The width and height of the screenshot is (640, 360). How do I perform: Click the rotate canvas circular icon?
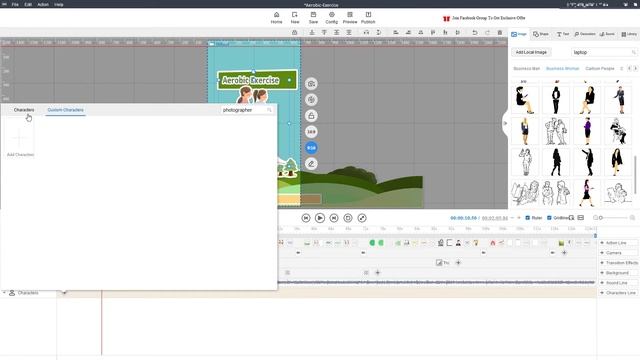click(x=311, y=100)
